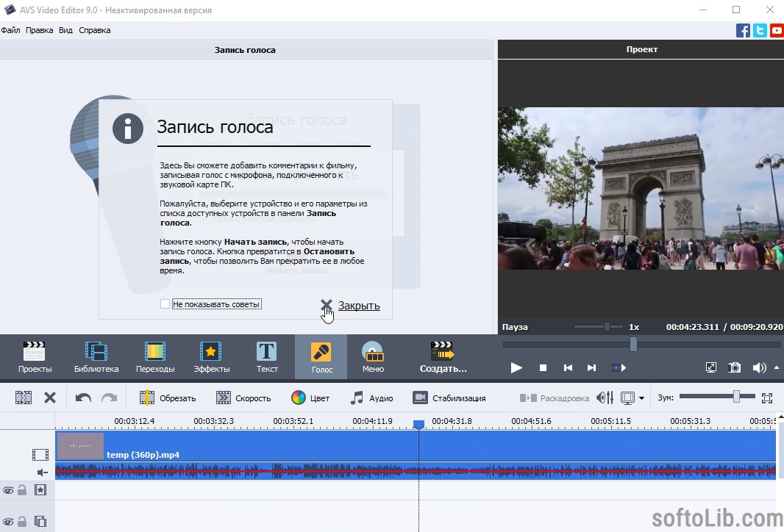Click the video overlay track icon
Image resolution: width=784 pixels, height=532 pixels.
pyautogui.click(x=40, y=522)
